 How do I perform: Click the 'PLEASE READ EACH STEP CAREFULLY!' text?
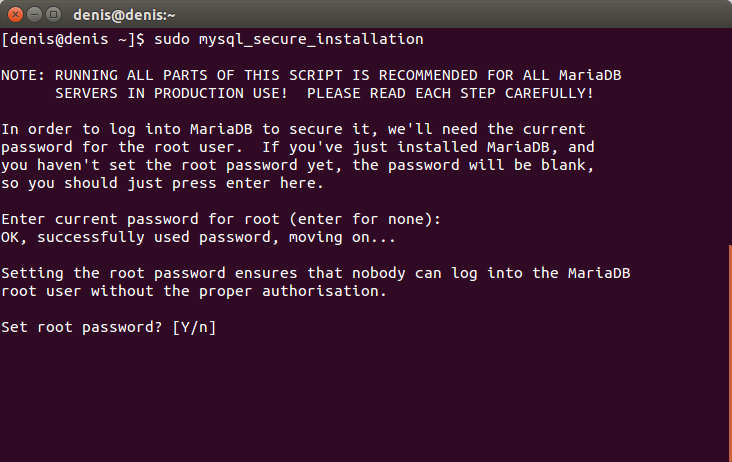(x=450, y=93)
